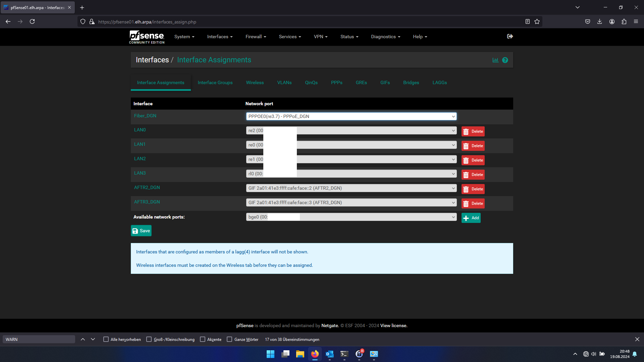Open the VPN menu
The image size is (644, 362).
321,37
